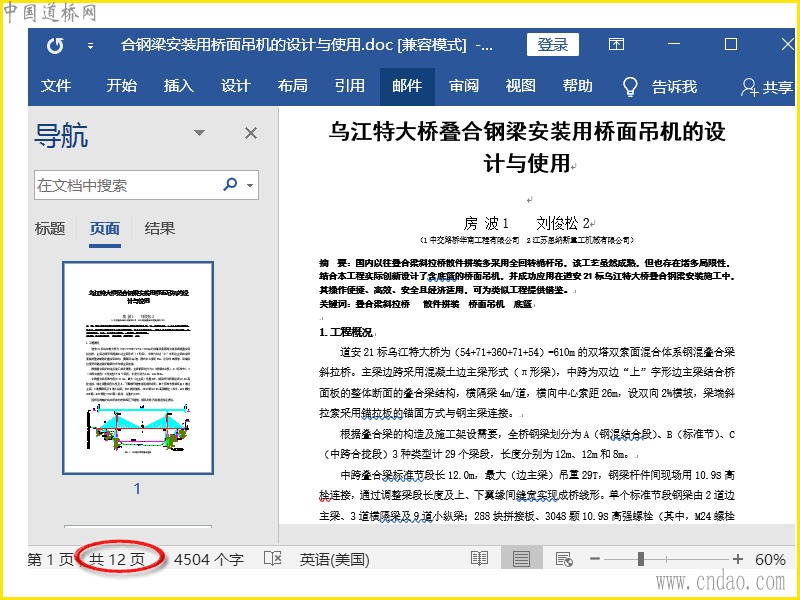Click the redo/repeat arrow in title bar
This screenshot has width=800, height=600.
pyautogui.click(x=55, y=46)
